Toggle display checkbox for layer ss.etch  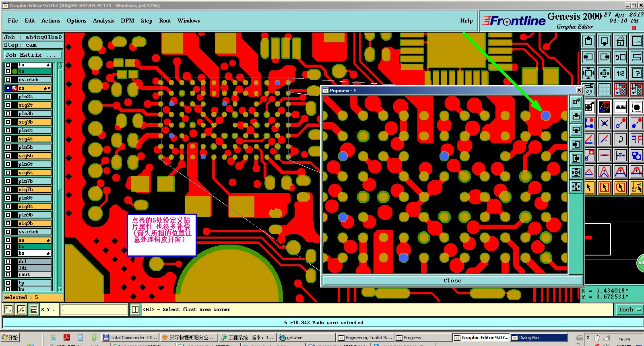[8, 232]
